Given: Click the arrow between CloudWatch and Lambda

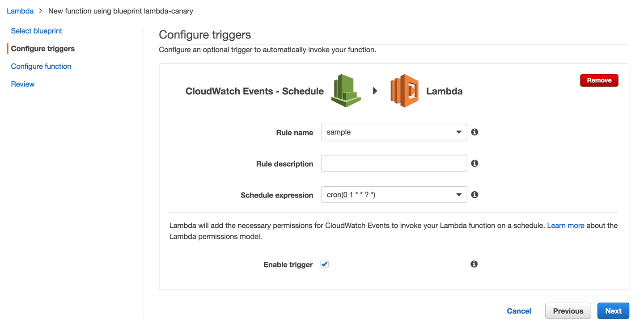Looking at the screenshot, I should (x=375, y=91).
